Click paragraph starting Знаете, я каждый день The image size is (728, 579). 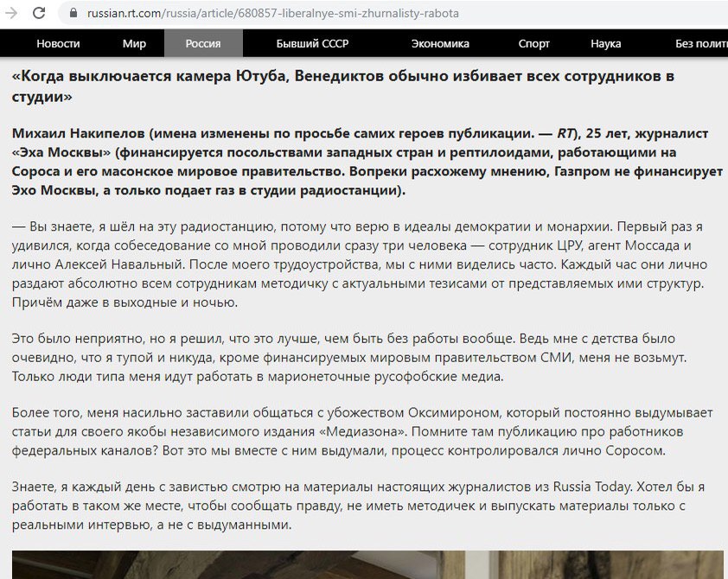coord(359,506)
